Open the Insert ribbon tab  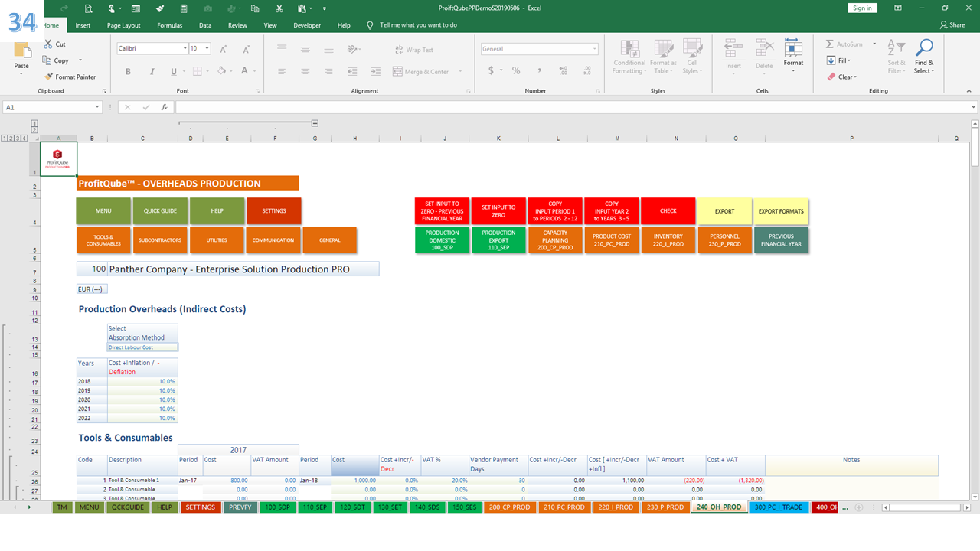[x=83, y=25]
